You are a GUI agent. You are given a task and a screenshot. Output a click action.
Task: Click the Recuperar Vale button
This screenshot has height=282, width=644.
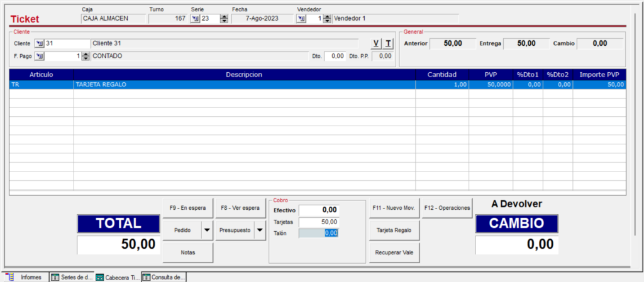coord(394,253)
